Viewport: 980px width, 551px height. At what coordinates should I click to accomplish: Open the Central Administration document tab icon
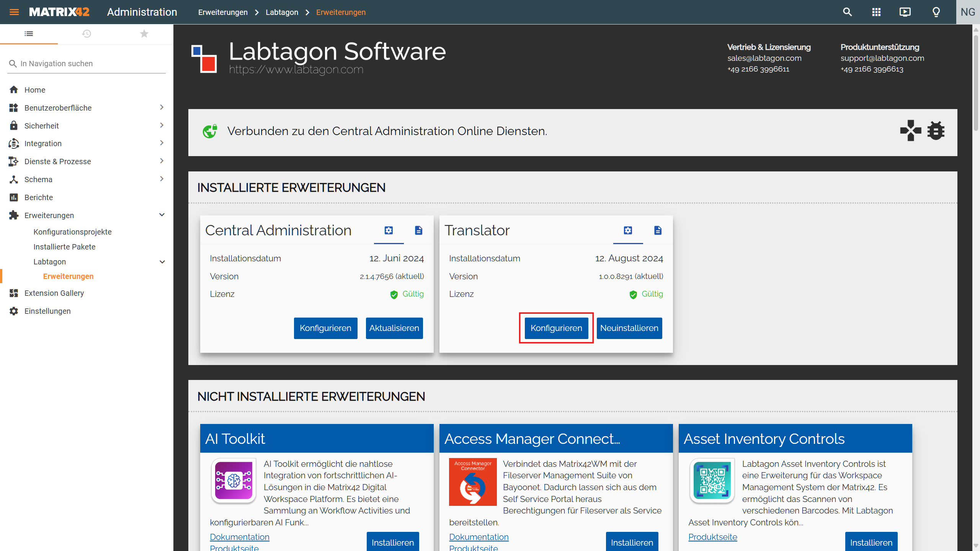tap(418, 230)
